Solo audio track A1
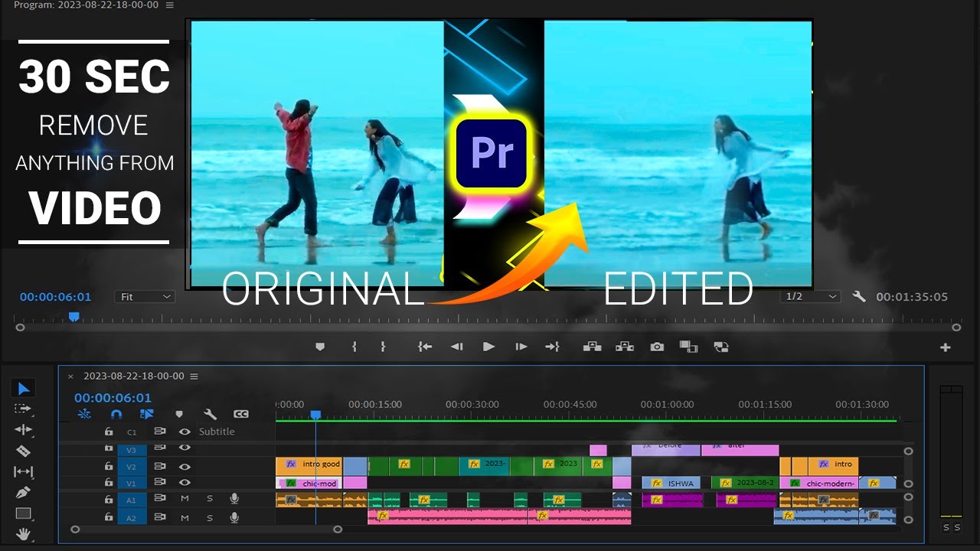Image resolution: width=980 pixels, height=551 pixels. (210, 499)
